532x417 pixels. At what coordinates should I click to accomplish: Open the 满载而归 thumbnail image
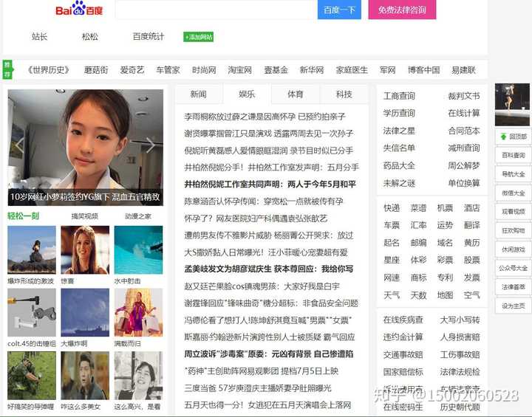[x=138, y=313]
